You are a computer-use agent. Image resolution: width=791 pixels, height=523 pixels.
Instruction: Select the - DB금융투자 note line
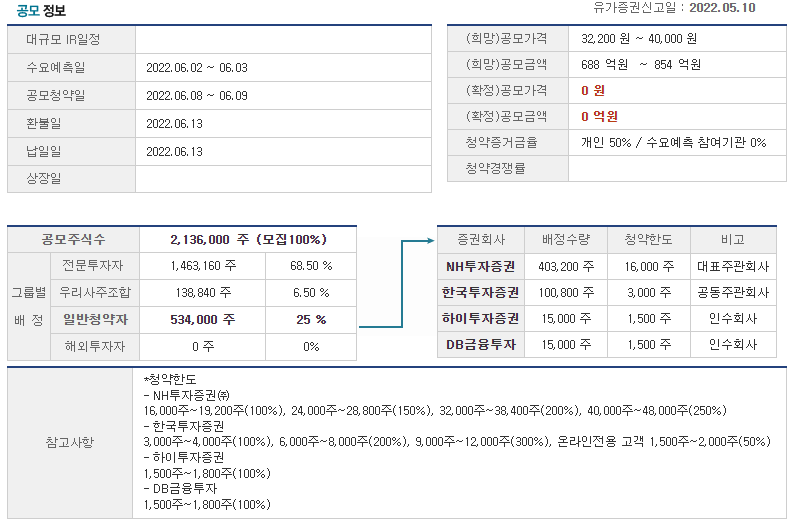[180, 489]
